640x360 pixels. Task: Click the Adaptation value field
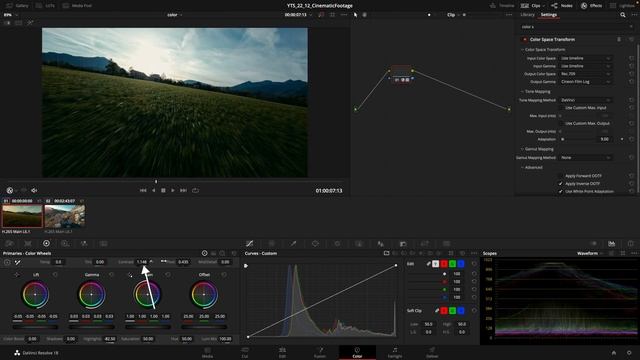(x=604, y=139)
